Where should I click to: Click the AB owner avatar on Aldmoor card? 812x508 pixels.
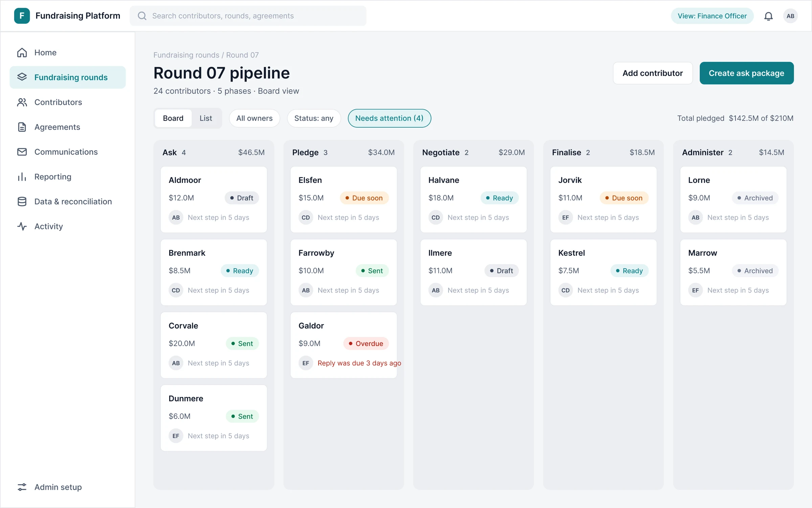click(x=176, y=217)
